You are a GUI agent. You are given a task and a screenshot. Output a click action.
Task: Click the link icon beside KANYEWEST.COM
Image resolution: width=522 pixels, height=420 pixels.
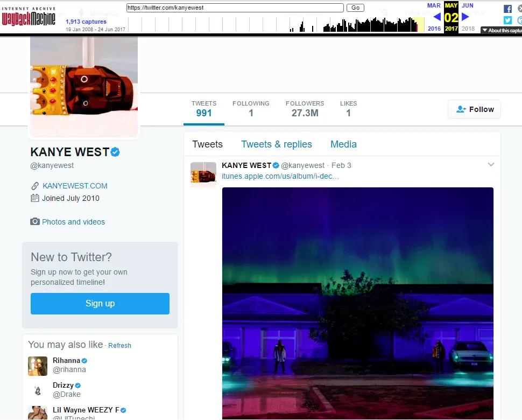35,186
